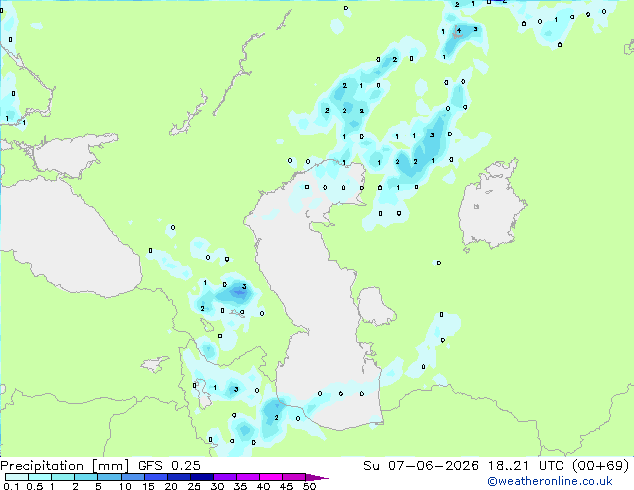Viewport: 634px width, 490px height.
Task: Click the 50 label at legend end
Action: click(x=310, y=486)
